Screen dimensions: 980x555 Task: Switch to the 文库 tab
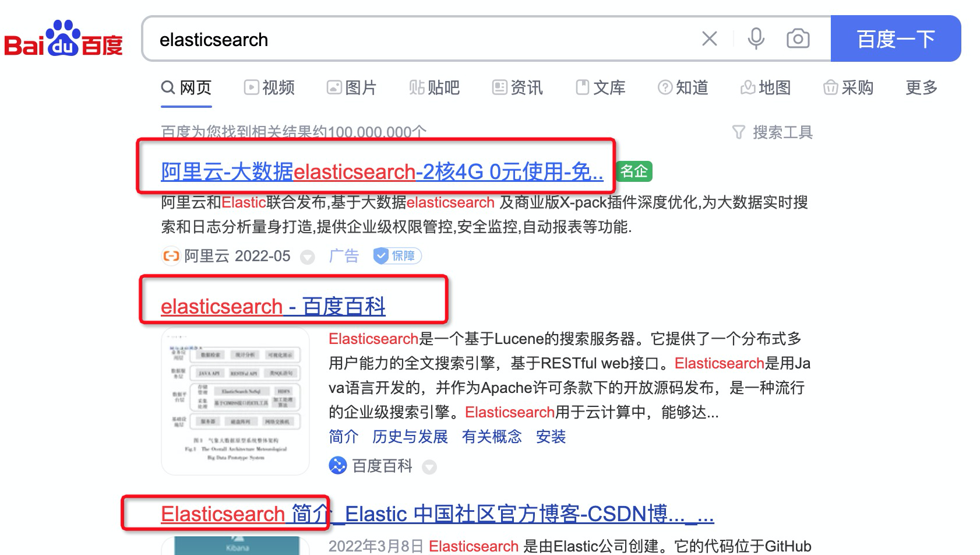click(x=600, y=88)
